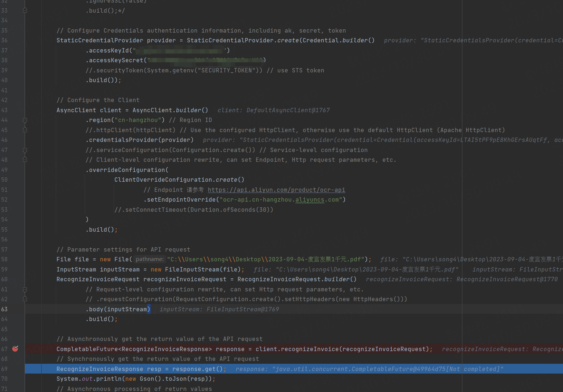
Task: Toggle the fold marker on line 33
Action: (x=25, y=10)
